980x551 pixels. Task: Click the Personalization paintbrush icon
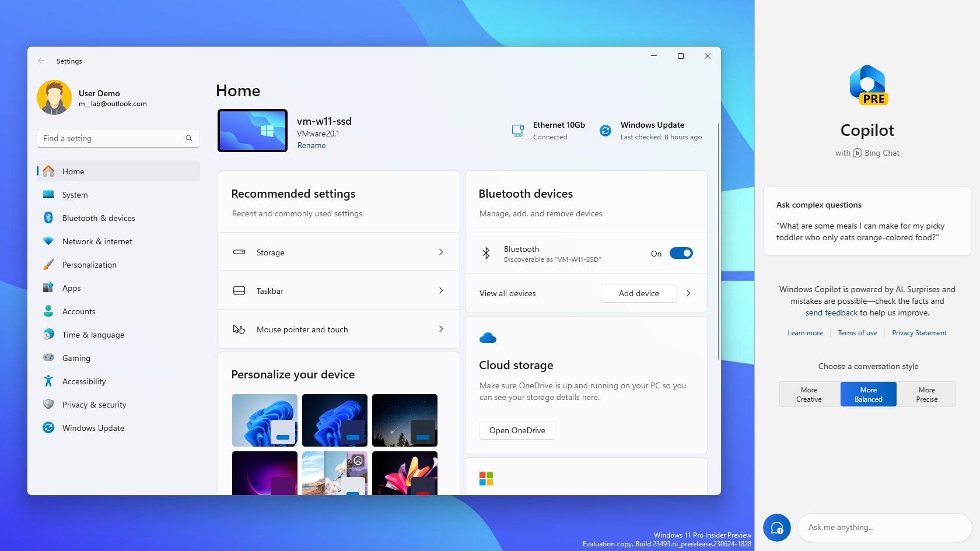(x=48, y=264)
